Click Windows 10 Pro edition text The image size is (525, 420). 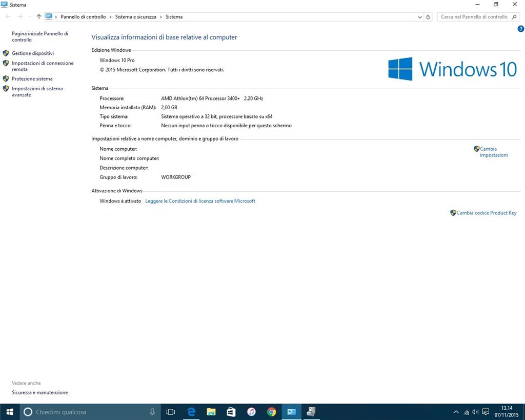117,61
